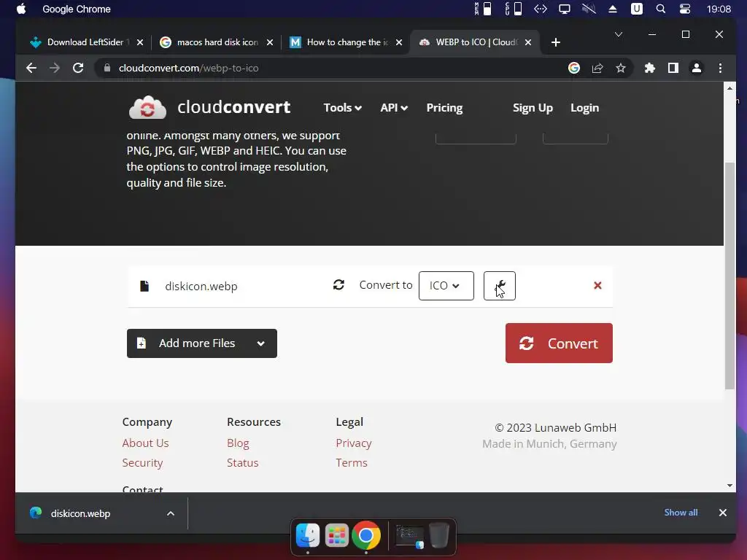Image resolution: width=747 pixels, height=560 pixels.
Task: Bookmark this page star
Action: point(621,68)
